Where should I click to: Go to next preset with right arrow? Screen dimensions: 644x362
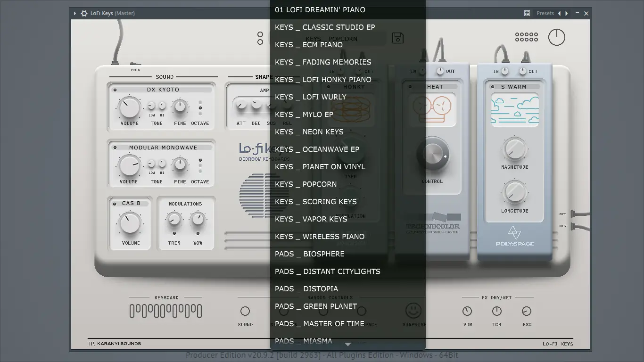[x=567, y=13]
